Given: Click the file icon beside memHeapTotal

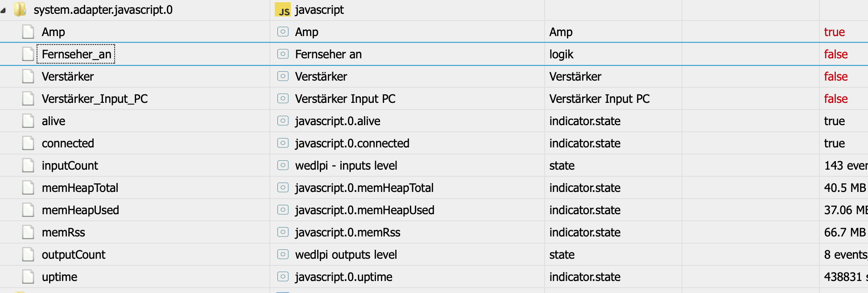Looking at the screenshot, I should click(28, 188).
